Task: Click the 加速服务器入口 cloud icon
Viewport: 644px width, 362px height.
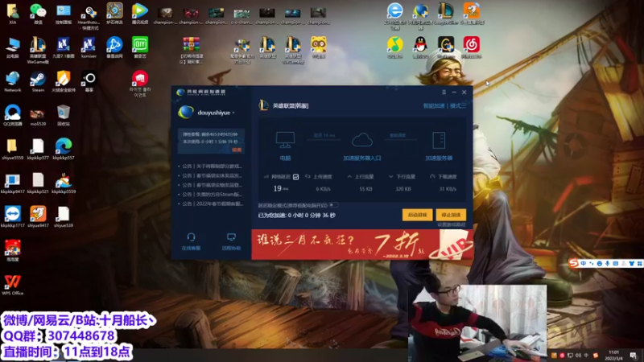Action: [x=362, y=140]
